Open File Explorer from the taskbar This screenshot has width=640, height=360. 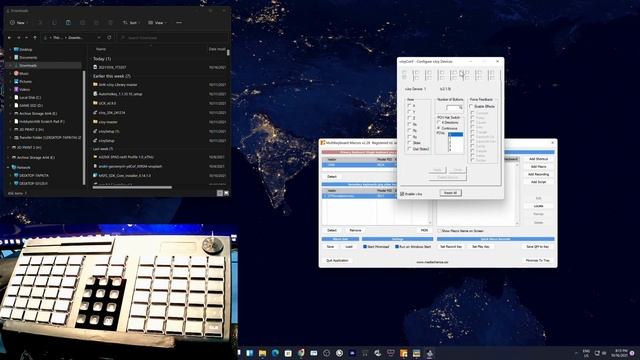coord(262,353)
